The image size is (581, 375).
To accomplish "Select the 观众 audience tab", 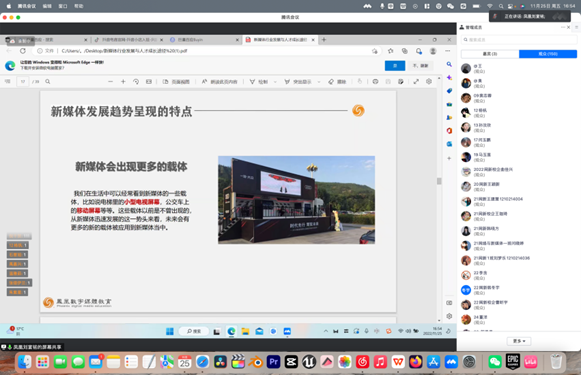I will pos(548,54).
